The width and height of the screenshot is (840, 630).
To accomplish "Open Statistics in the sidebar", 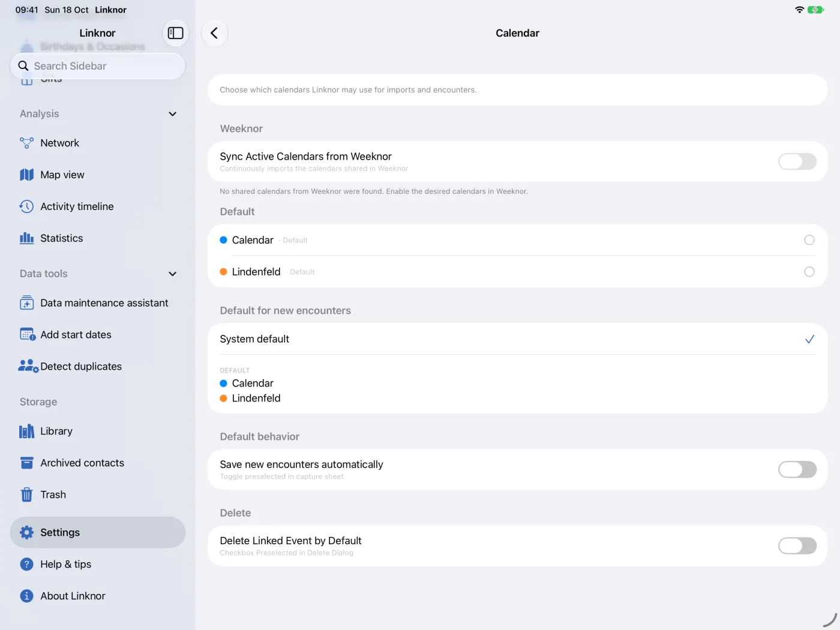I will click(98, 238).
